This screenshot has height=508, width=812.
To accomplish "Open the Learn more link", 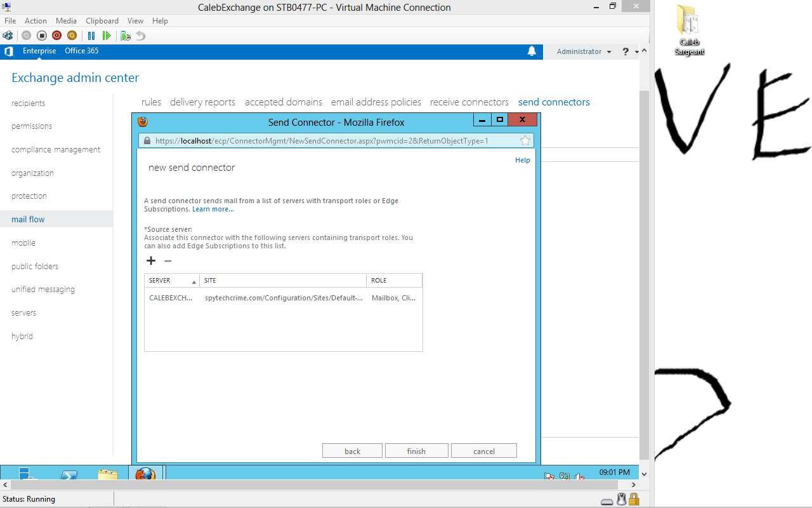I will pos(213,209).
